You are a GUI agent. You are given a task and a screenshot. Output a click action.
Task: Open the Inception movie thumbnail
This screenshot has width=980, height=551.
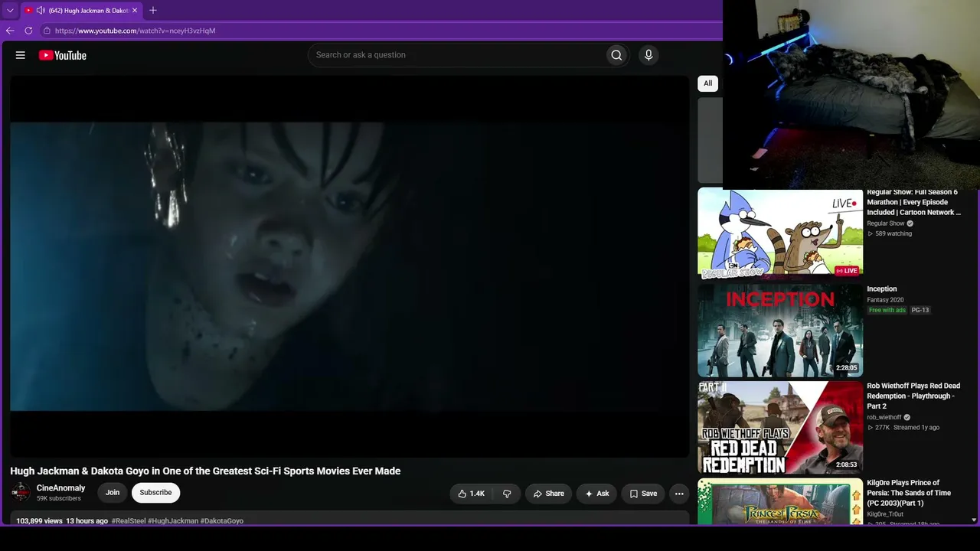pyautogui.click(x=780, y=331)
